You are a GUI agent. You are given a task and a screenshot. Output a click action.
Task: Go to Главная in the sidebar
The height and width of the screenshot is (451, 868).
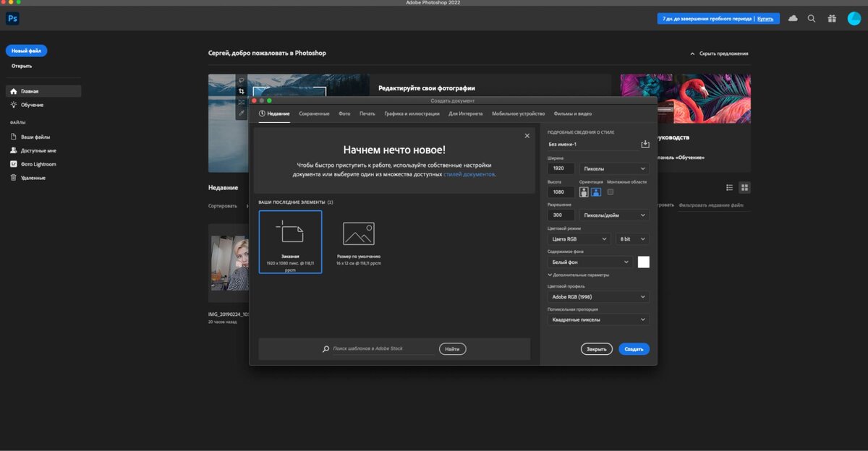coord(43,91)
